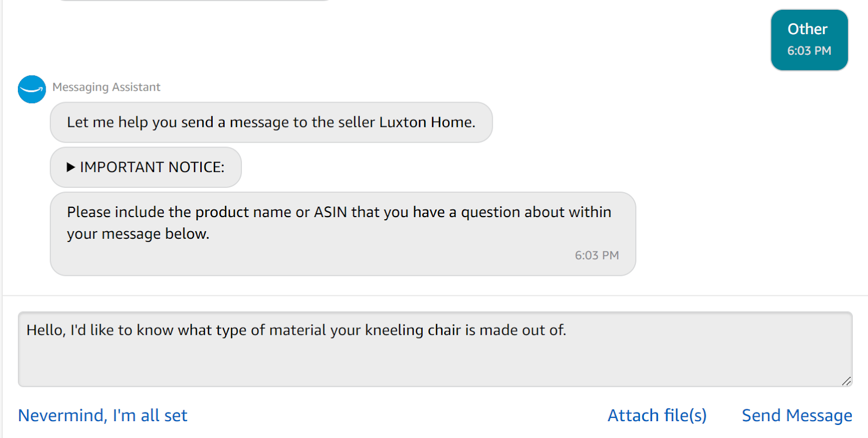Click the seller name Luxton Home
The image size is (868, 438).
tap(426, 123)
